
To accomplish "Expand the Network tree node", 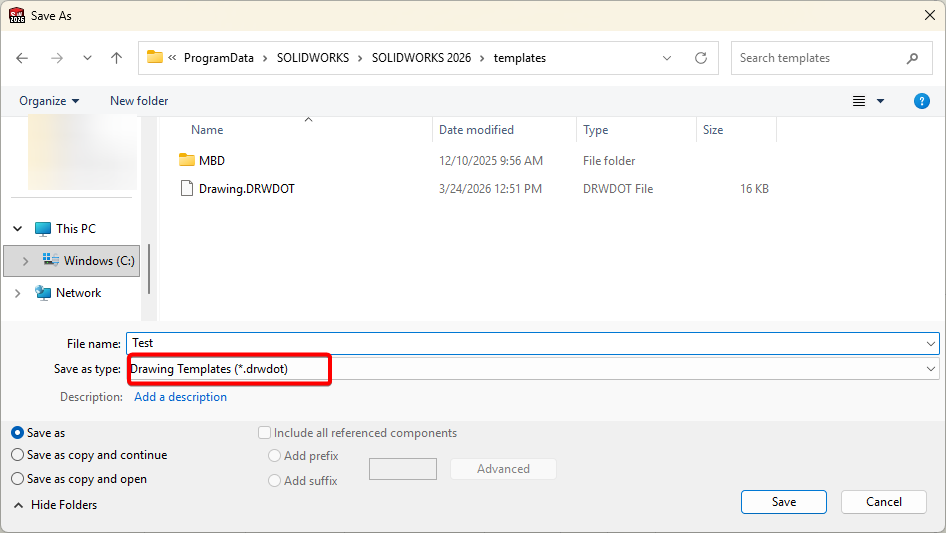I will click(x=17, y=293).
